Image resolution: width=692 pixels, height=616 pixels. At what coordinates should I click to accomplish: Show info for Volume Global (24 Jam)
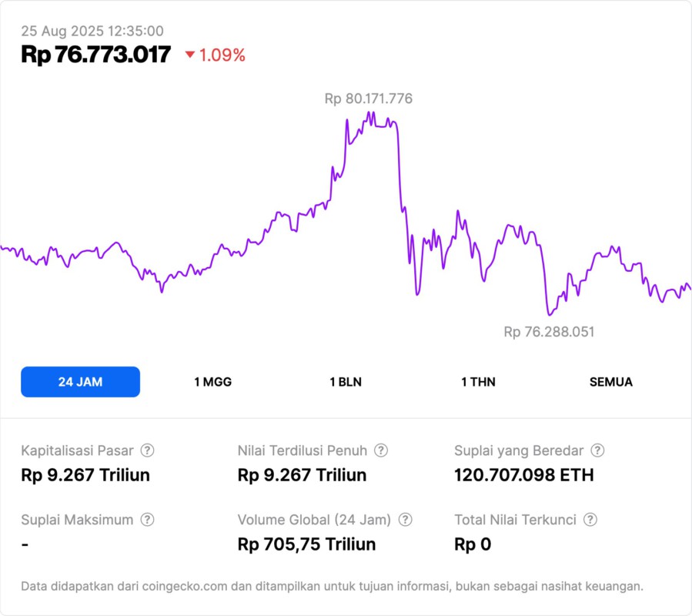(x=405, y=520)
